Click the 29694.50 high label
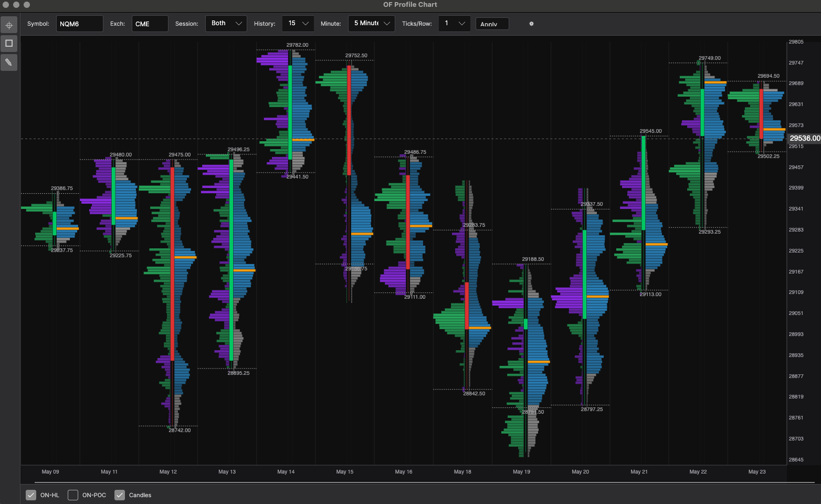 [769, 76]
